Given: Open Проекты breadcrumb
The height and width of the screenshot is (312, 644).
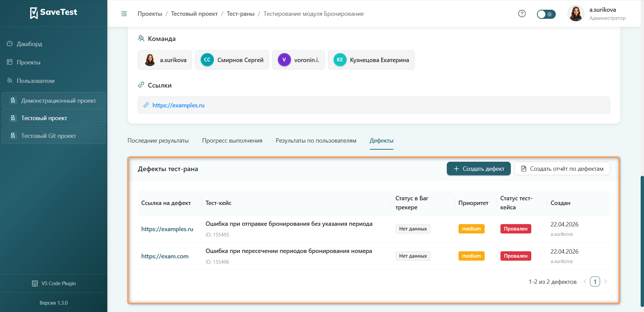Looking at the screenshot, I should pos(150,14).
